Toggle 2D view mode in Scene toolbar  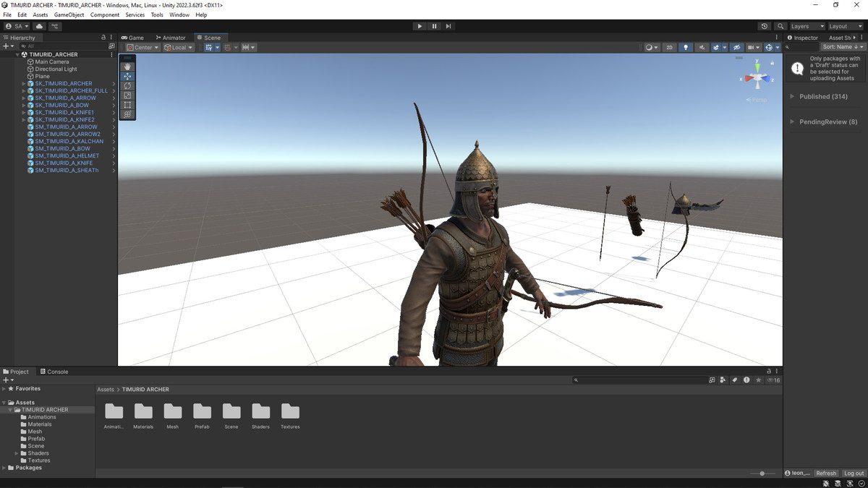(669, 47)
